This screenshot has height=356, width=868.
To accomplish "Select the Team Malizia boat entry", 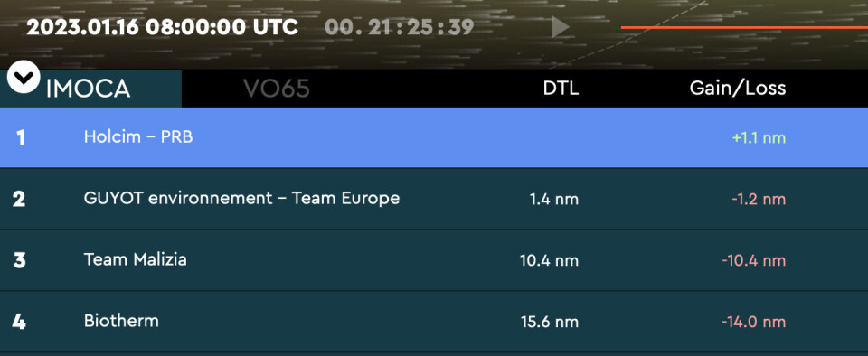I will 434,260.
